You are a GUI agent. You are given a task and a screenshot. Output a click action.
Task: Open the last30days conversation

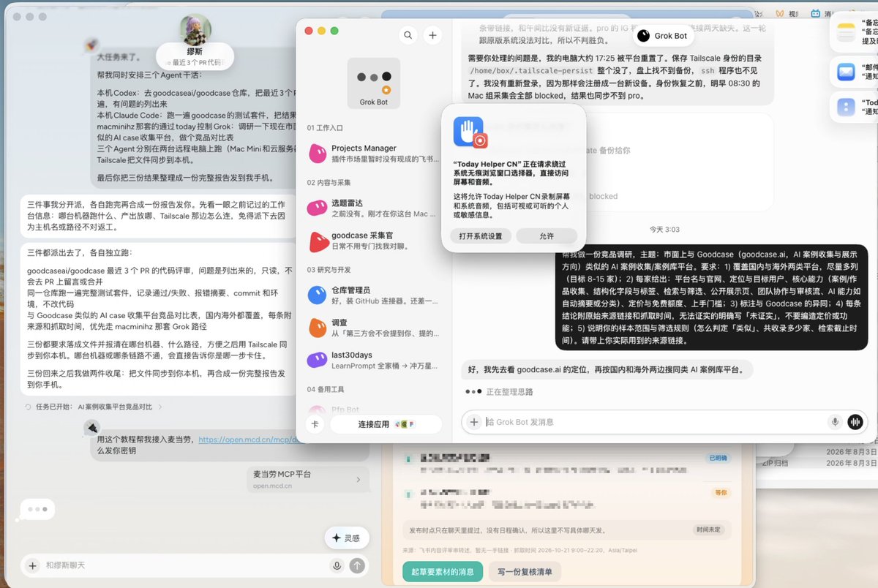[x=374, y=359]
